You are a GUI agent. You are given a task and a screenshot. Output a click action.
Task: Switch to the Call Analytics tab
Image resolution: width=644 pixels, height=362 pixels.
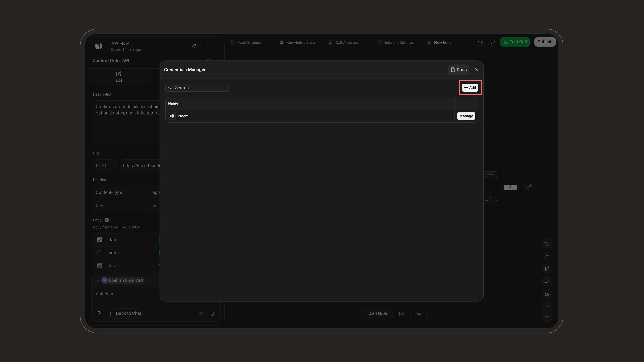pyautogui.click(x=344, y=42)
